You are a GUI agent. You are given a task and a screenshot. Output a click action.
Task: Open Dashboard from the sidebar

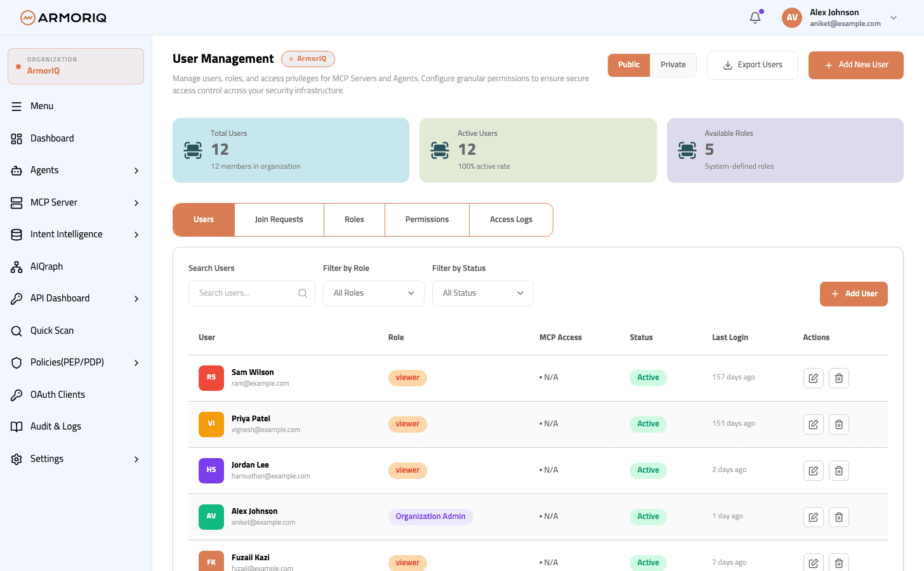tap(52, 138)
